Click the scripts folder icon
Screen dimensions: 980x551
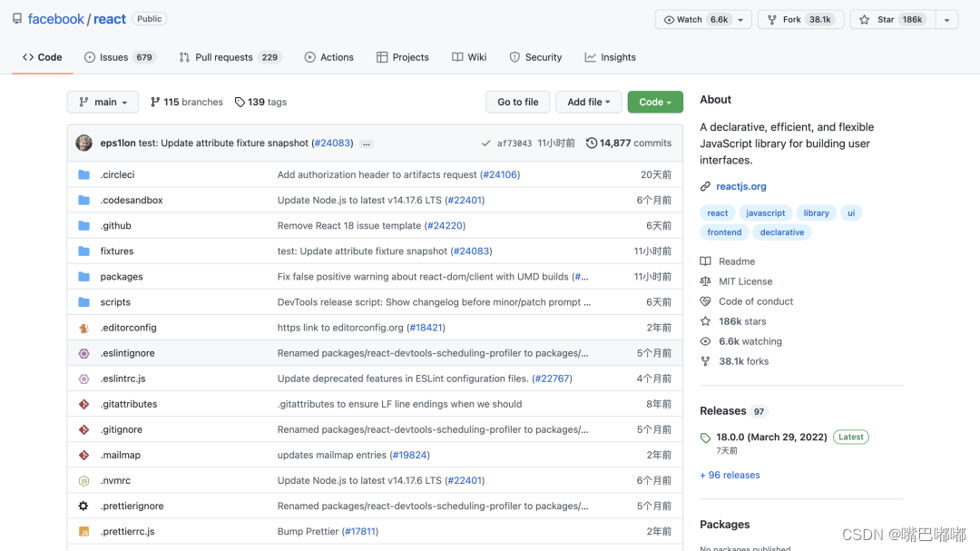tap(83, 302)
